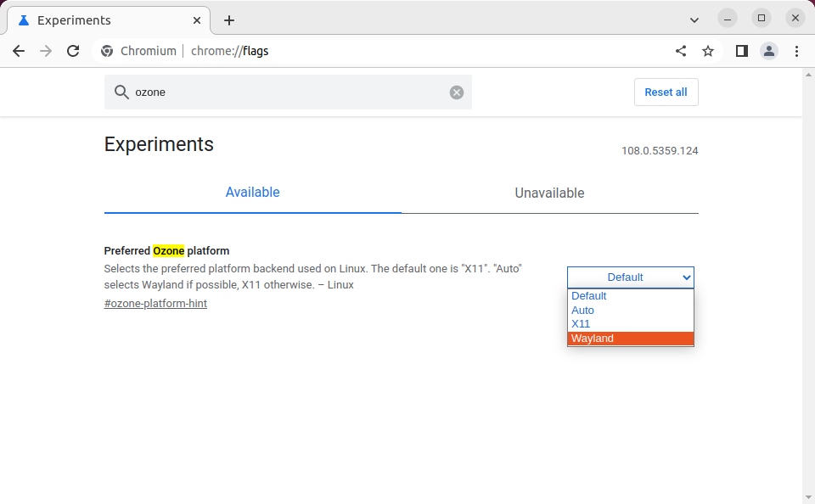Clear the ozone search text
Screen dimensions: 815x504
click(x=457, y=92)
